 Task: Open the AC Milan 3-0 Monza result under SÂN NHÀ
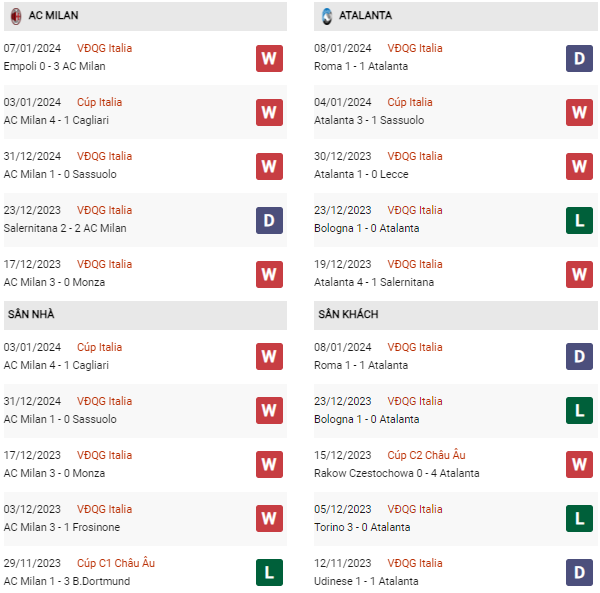coord(54,473)
